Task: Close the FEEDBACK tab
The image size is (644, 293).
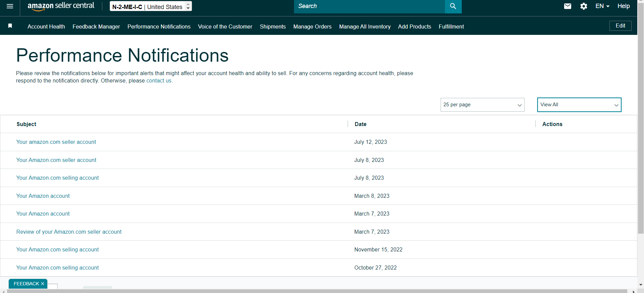Action: tap(43, 284)
